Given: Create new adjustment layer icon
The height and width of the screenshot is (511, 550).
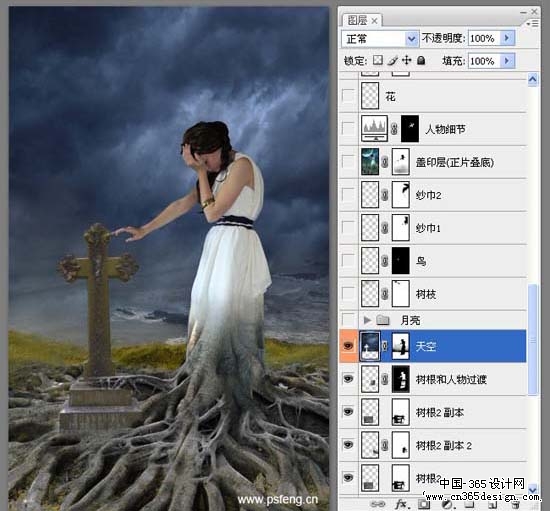Looking at the screenshot, I should (447, 505).
